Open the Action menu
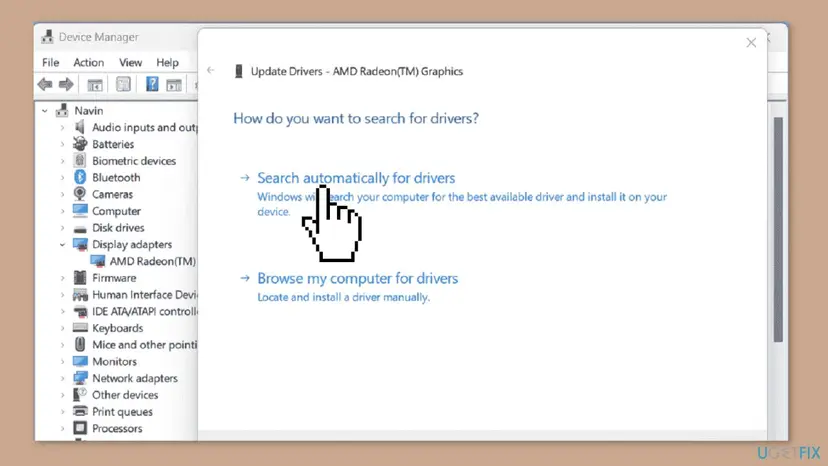 click(x=89, y=62)
